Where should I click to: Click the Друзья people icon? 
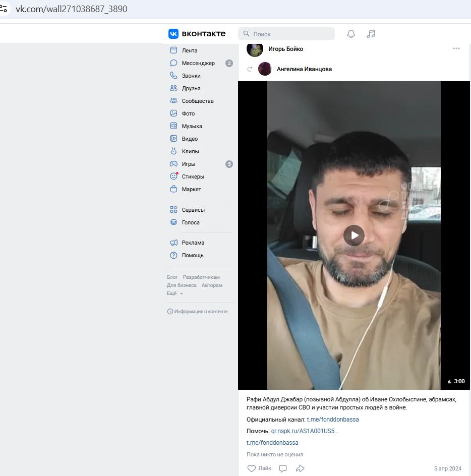[173, 88]
